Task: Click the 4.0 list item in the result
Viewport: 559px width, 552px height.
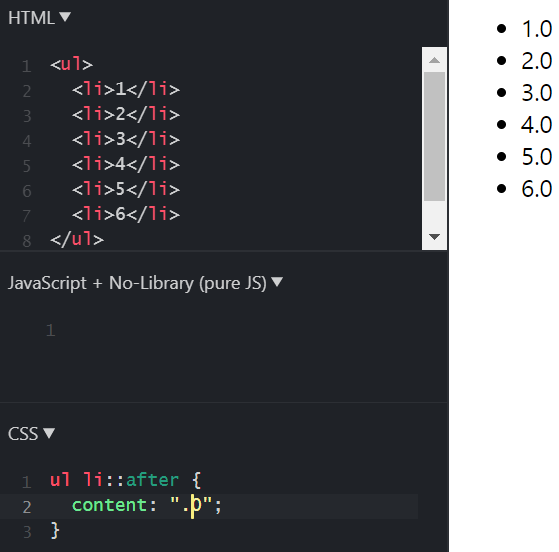Action: (x=537, y=125)
